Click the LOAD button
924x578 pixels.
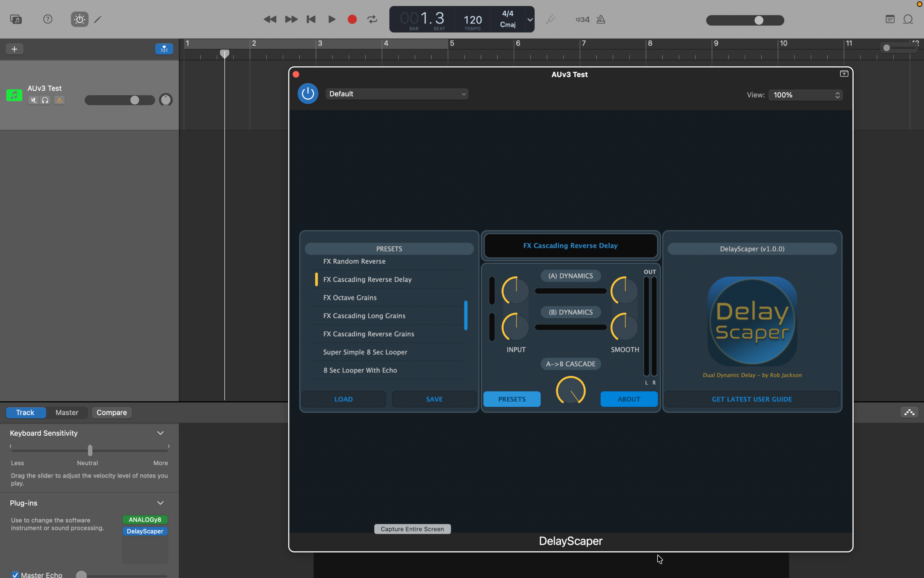point(343,399)
